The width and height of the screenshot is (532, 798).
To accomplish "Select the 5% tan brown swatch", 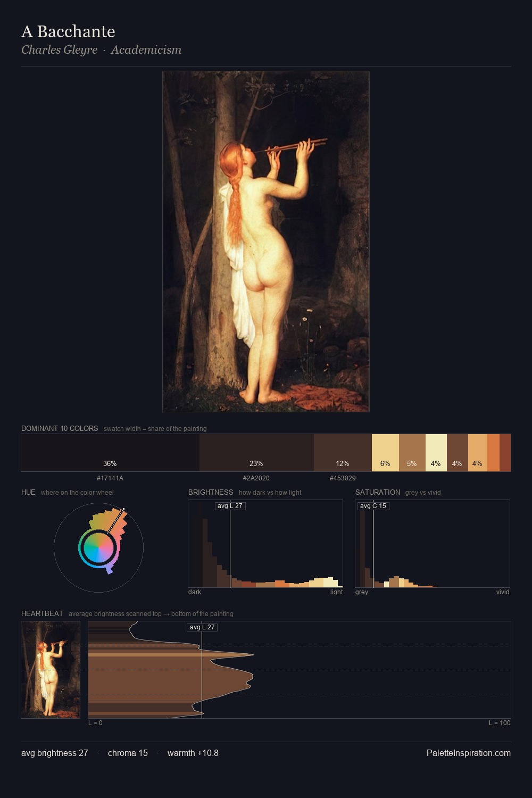I will 412,453.
